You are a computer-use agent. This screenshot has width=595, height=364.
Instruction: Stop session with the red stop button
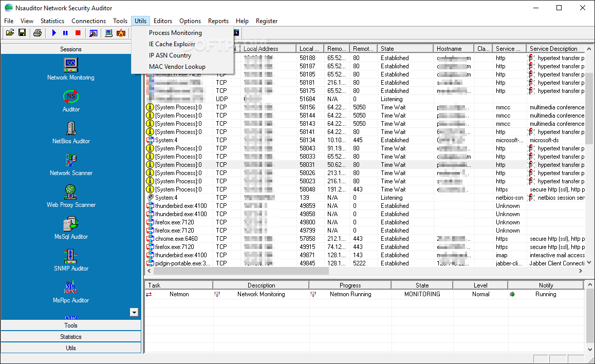click(x=78, y=33)
